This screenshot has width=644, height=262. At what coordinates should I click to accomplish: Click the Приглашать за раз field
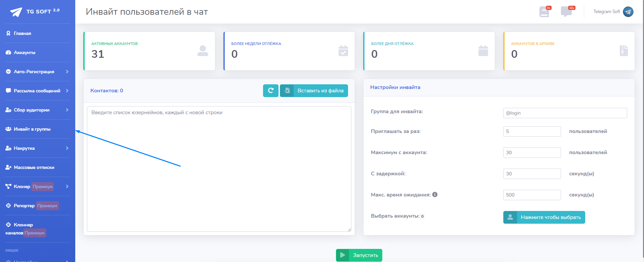(532, 131)
